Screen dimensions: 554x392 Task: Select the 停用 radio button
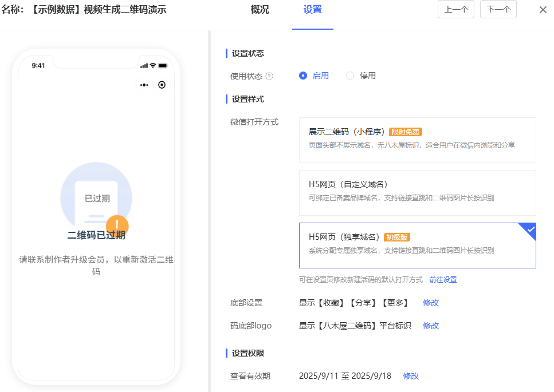[350, 76]
